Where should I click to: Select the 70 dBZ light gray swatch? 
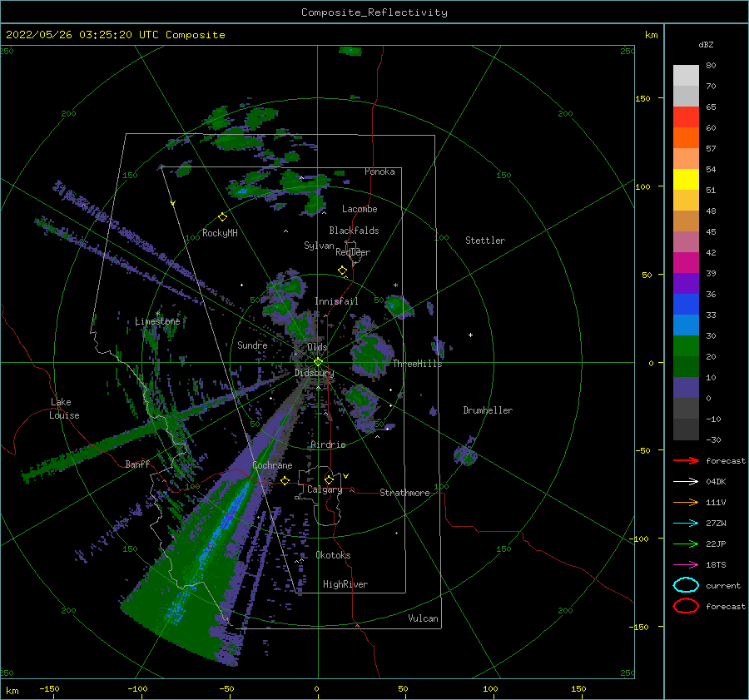tap(686, 76)
